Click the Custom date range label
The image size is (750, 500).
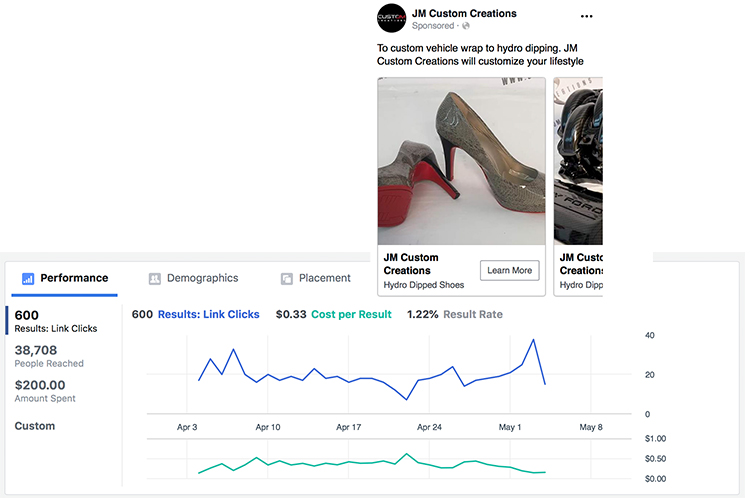(35, 426)
